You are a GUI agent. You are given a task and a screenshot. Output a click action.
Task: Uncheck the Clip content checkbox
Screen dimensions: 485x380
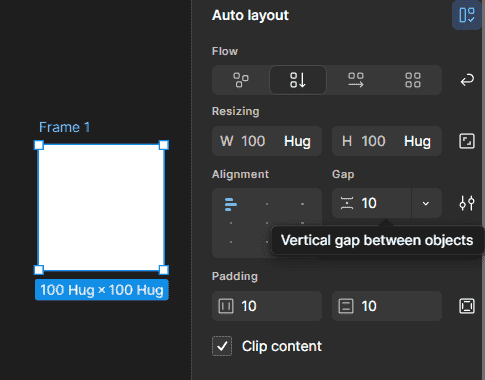pos(222,346)
